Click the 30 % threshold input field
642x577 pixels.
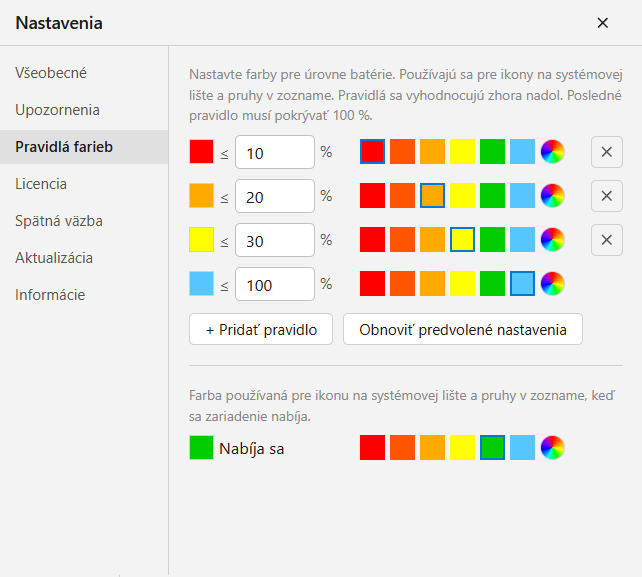275,240
